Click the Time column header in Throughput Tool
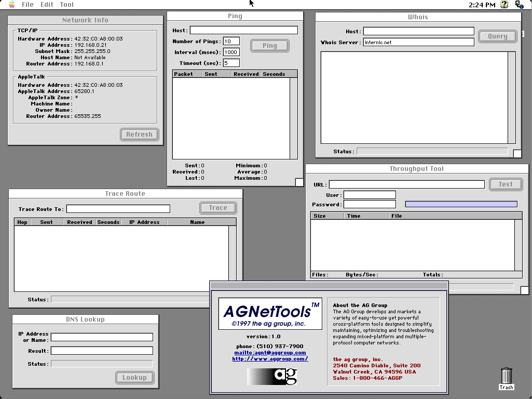This screenshot has width=532, height=399. [366, 216]
